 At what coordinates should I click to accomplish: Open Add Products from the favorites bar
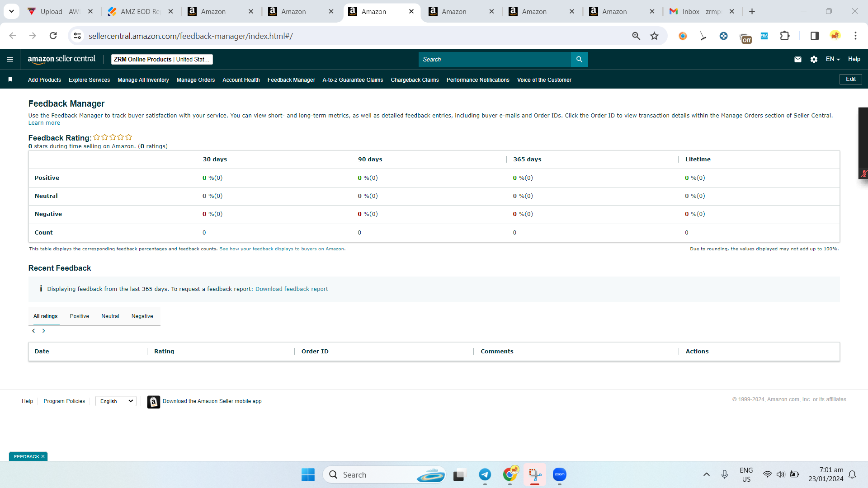[x=44, y=80]
